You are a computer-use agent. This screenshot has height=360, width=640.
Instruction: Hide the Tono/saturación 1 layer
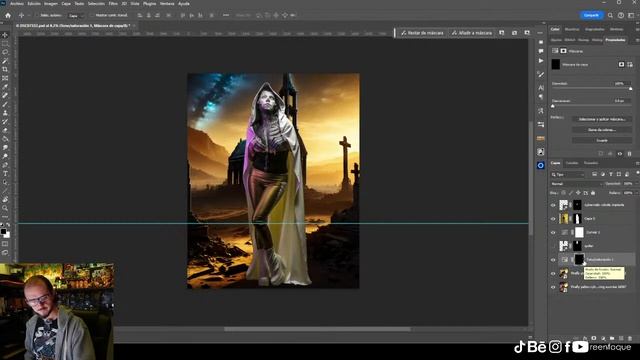coord(553,260)
